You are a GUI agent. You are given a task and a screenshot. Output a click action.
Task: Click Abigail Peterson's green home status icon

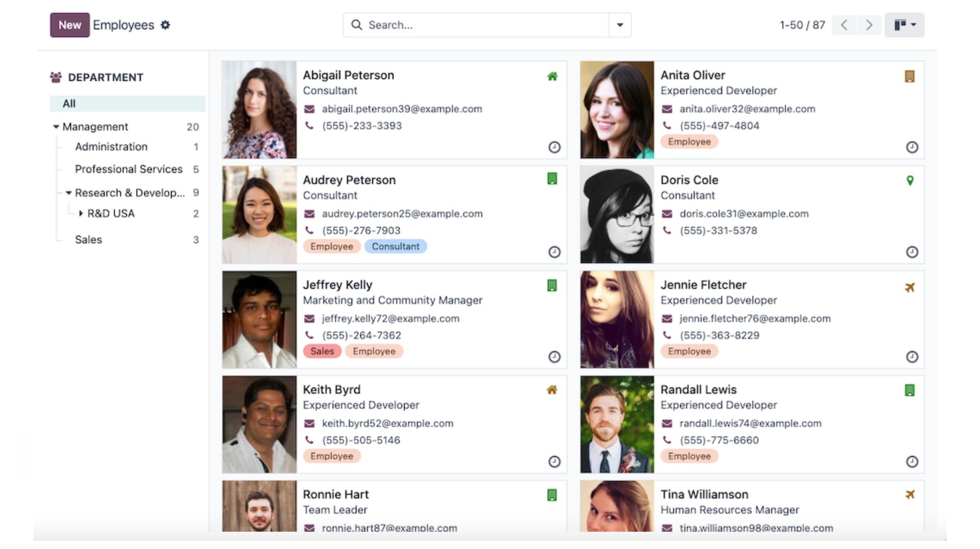pos(552,77)
